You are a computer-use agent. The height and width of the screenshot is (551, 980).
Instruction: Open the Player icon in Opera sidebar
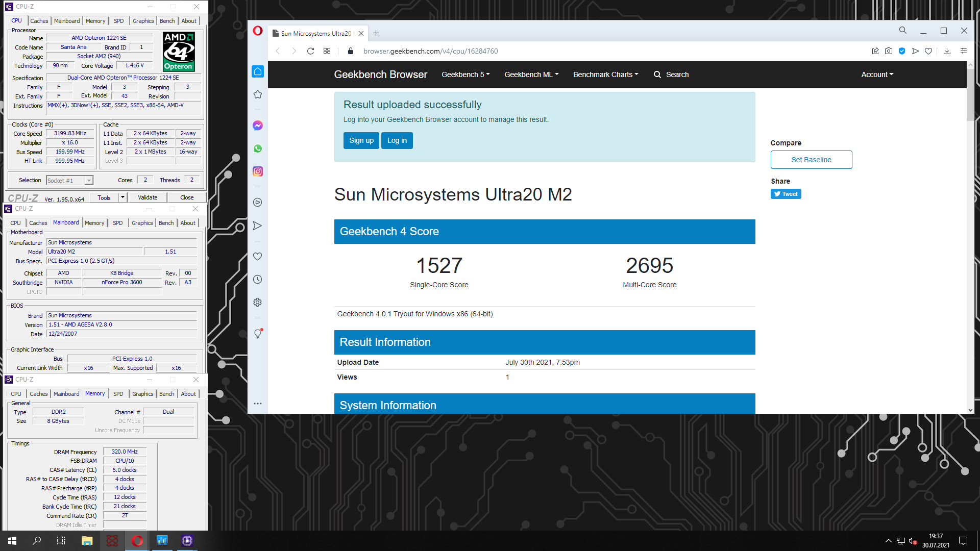pyautogui.click(x=258, y=203)
